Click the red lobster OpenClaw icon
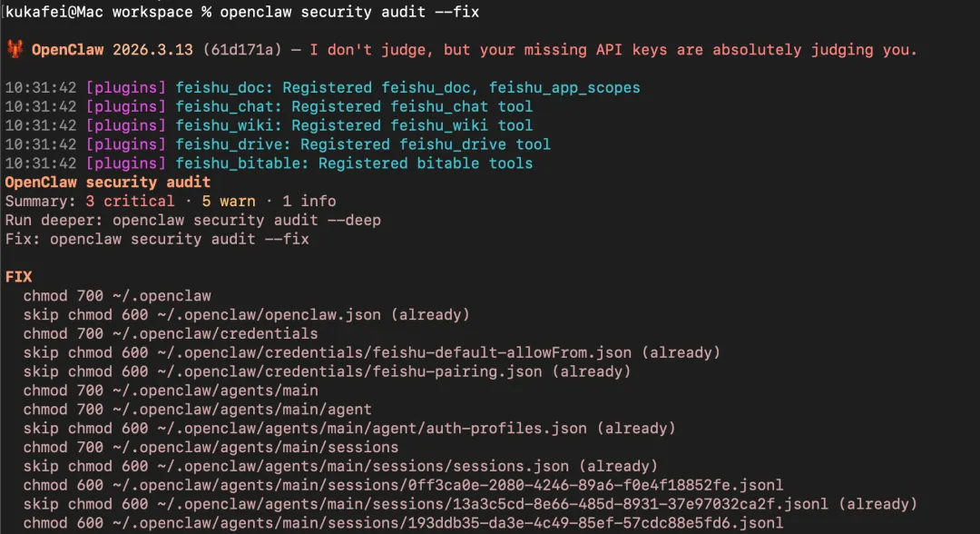 [x=15, y=49]
